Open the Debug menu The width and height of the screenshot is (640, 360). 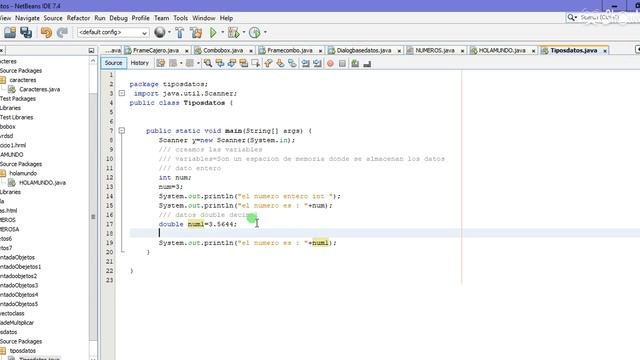pos(118,18)
